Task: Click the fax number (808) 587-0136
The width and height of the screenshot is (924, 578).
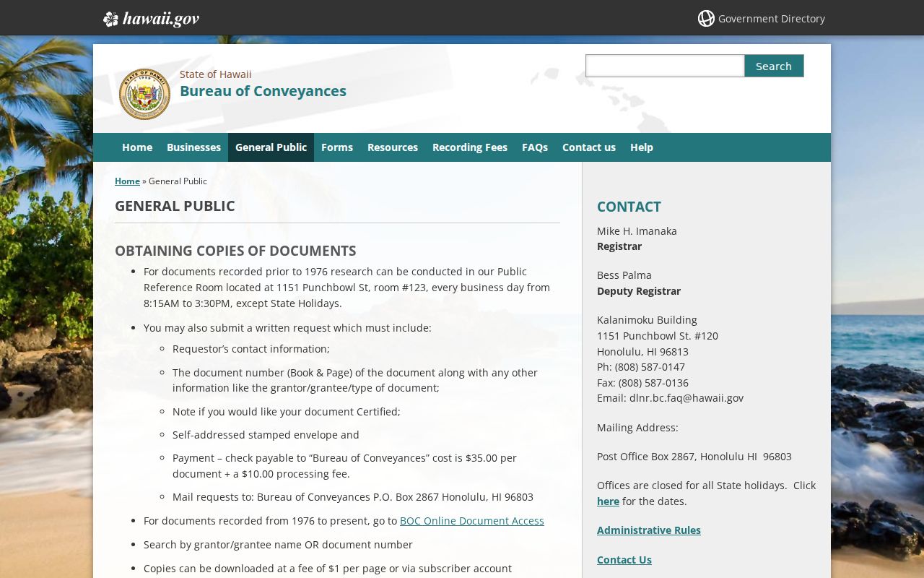Action: [x=653, y=383]
